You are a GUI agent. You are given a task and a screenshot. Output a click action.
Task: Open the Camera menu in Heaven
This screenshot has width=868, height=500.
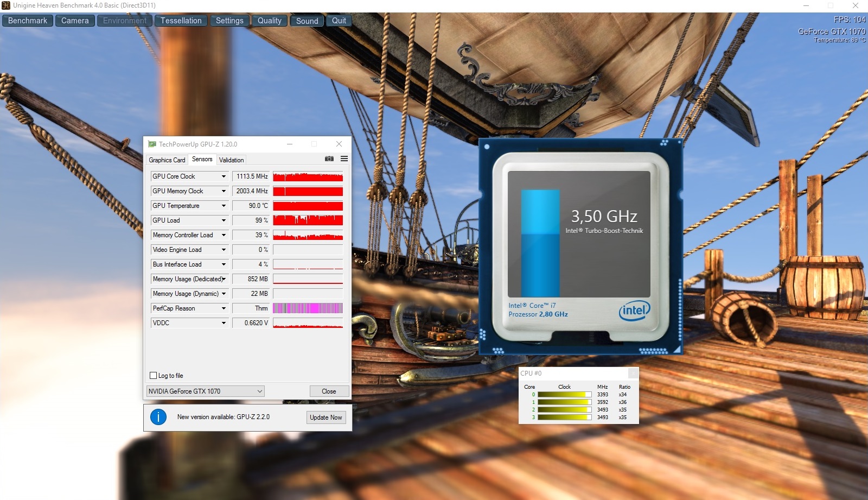(75, 21)
